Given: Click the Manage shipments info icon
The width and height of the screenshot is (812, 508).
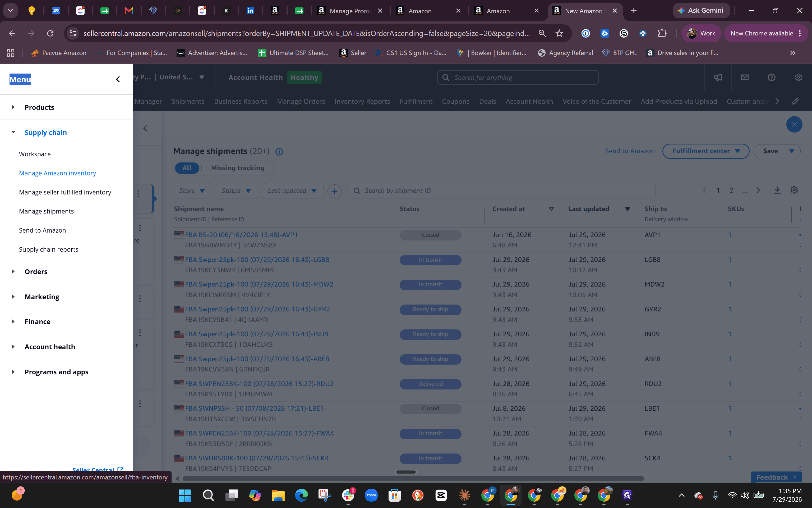Looking at the screenshot, I should [279, 152].
